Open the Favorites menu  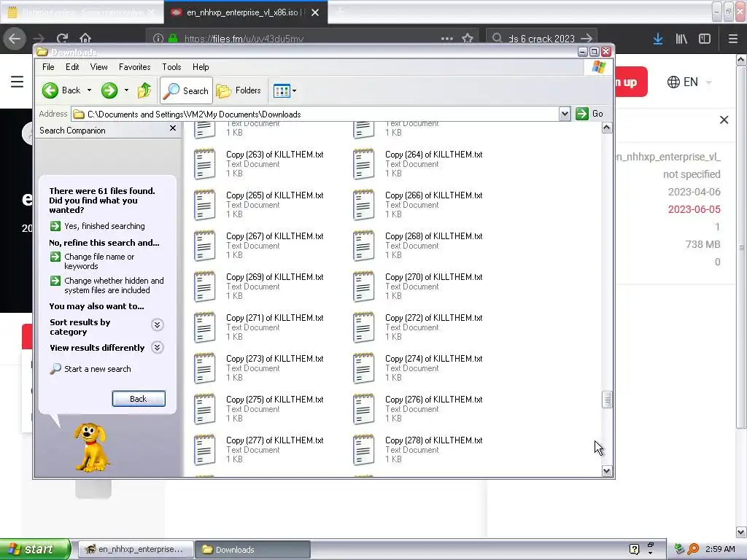[x=135, y=67]
